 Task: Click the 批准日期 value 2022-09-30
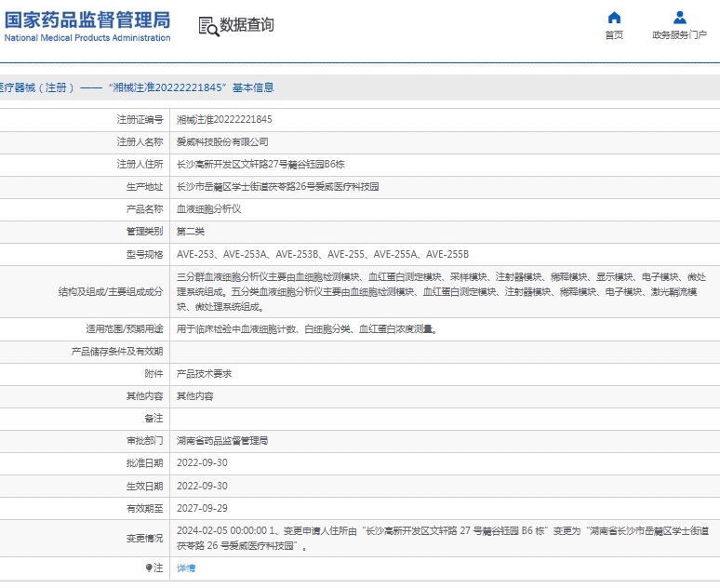tap(202, 463)
